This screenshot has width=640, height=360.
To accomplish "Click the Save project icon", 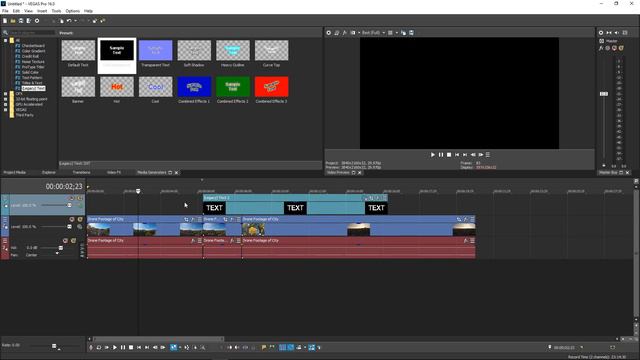I will pyautogui.click(x=21, y=21).
